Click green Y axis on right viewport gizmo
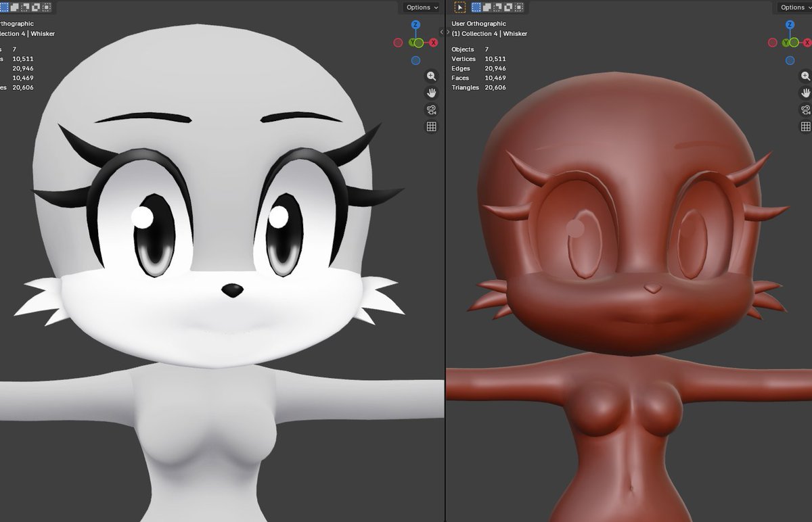The width and height of the screenshot is (812, 522). [786, 43]
